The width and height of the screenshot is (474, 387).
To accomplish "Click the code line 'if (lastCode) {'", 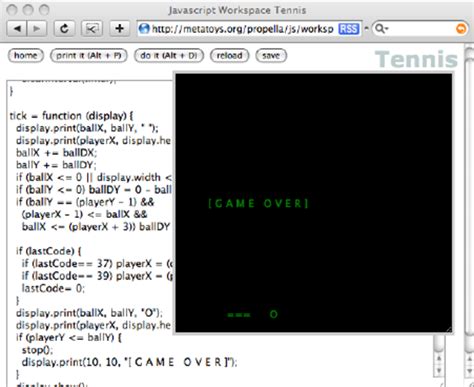I will 49,251.
